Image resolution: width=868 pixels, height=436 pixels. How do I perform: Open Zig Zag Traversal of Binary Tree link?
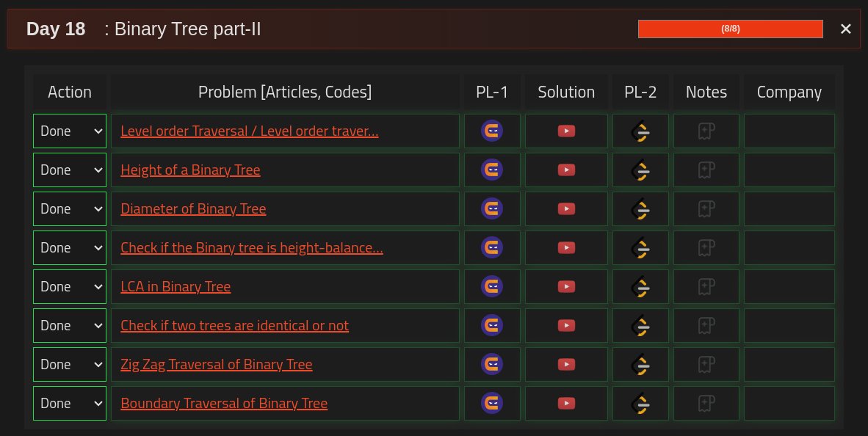tap(217, 364)
